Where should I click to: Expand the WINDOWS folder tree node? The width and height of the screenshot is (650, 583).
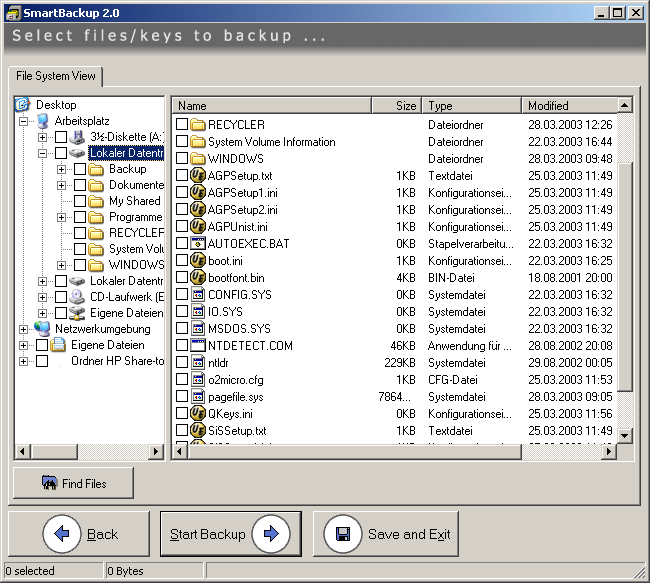tap(61, 265)
